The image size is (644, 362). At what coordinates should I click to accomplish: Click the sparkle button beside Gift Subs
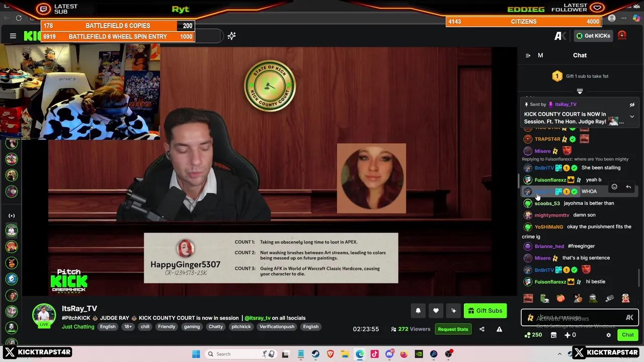pos(453,311)
